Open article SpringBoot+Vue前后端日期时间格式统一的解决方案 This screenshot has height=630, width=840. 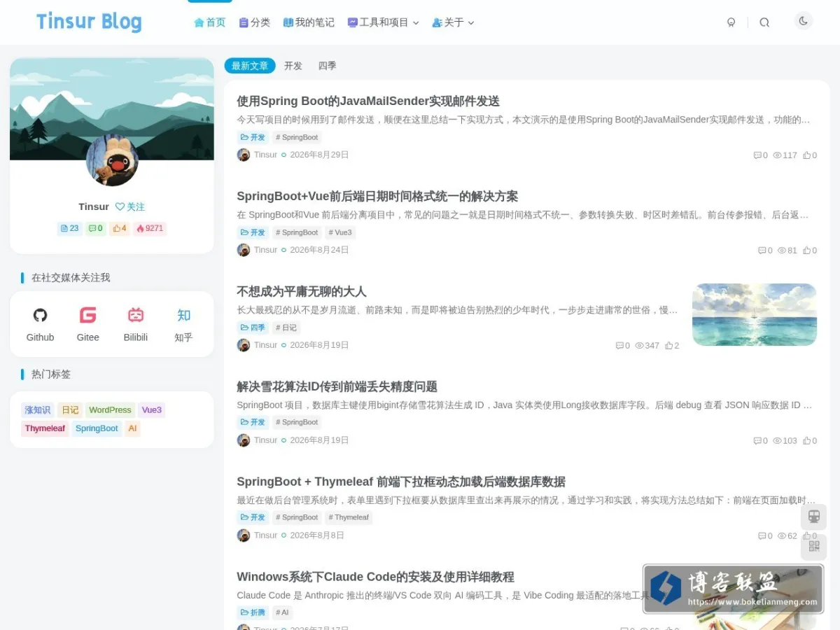tap(377, 196)
